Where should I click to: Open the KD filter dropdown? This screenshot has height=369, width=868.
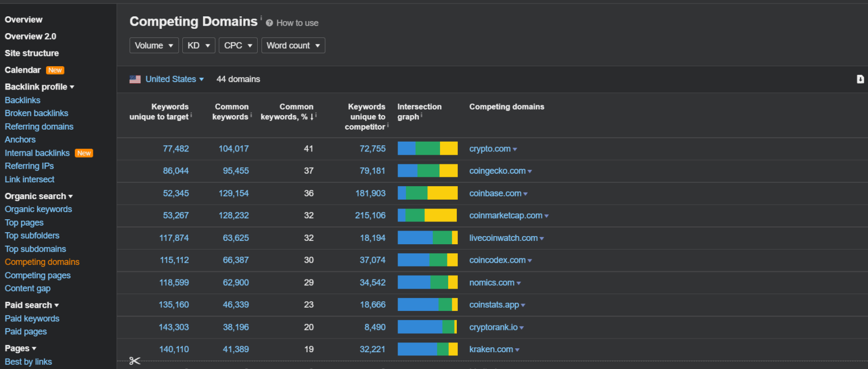point(198,46)
